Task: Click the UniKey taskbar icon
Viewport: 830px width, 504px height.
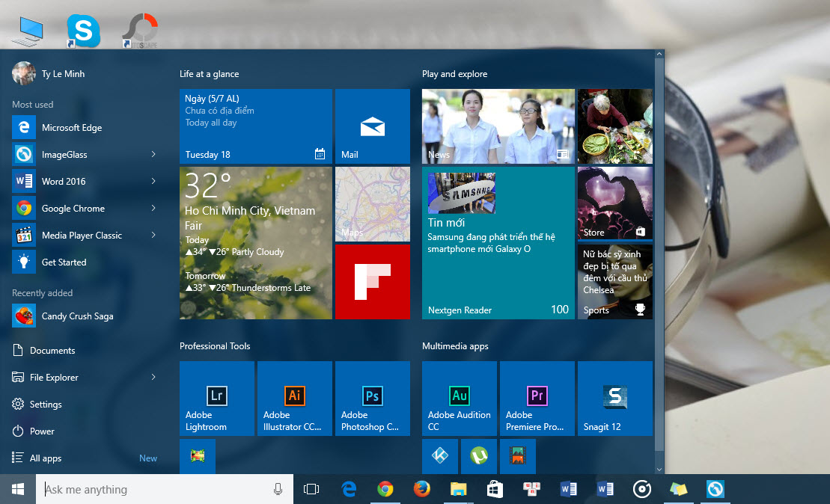Action: tap(531, 489)
